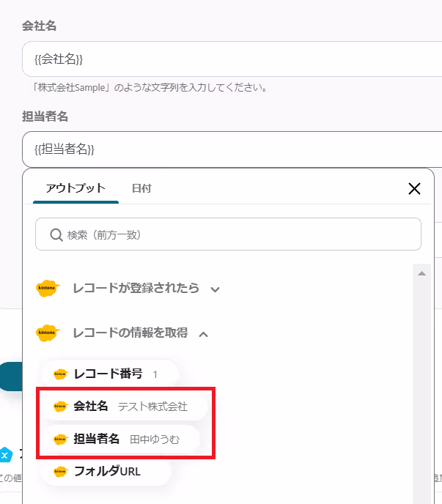
Task: Switch to the 日付 tab
Action: coord(141,188)
